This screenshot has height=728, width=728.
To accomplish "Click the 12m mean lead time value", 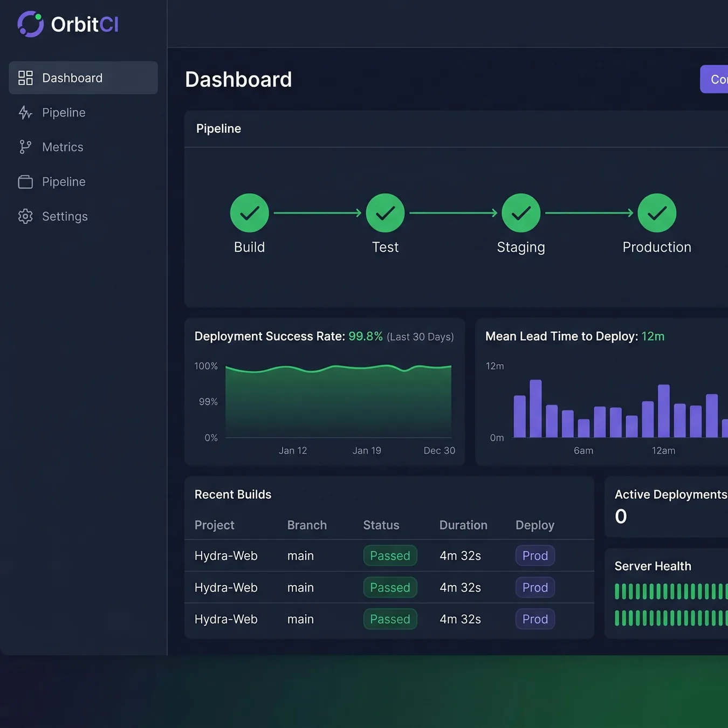I will point(653,336).
